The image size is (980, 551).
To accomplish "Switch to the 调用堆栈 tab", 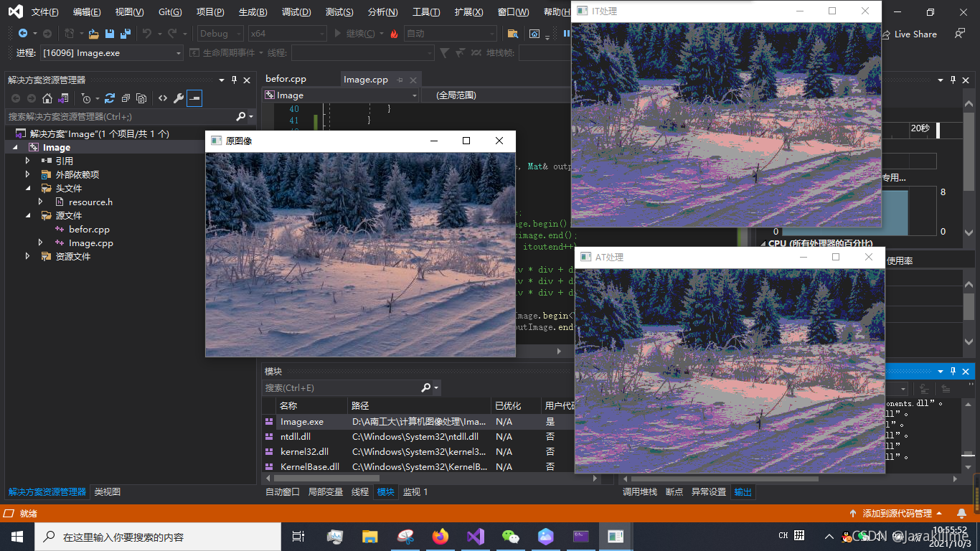I will (x=640, y=491).
